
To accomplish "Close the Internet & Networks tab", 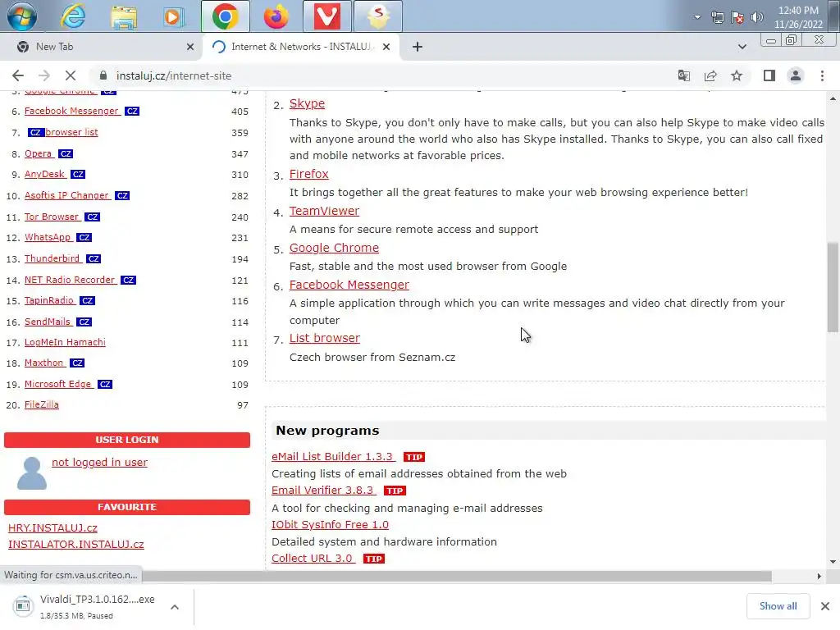I will tap(386, 47).
